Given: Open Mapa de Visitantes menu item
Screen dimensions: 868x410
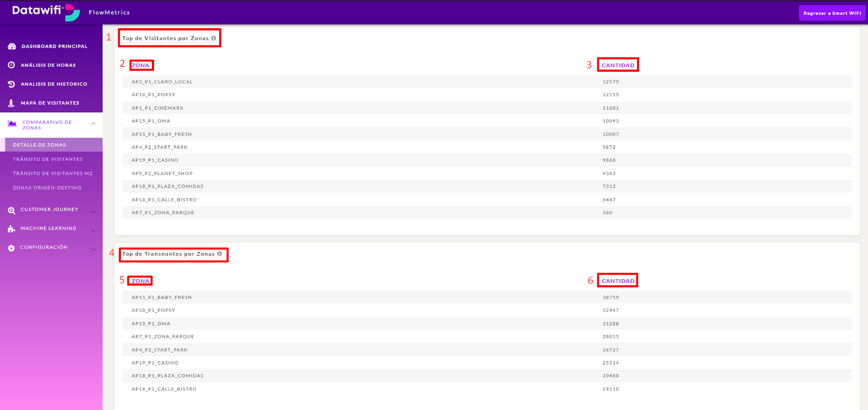Looking at the screenshot, I should [50, 103].
